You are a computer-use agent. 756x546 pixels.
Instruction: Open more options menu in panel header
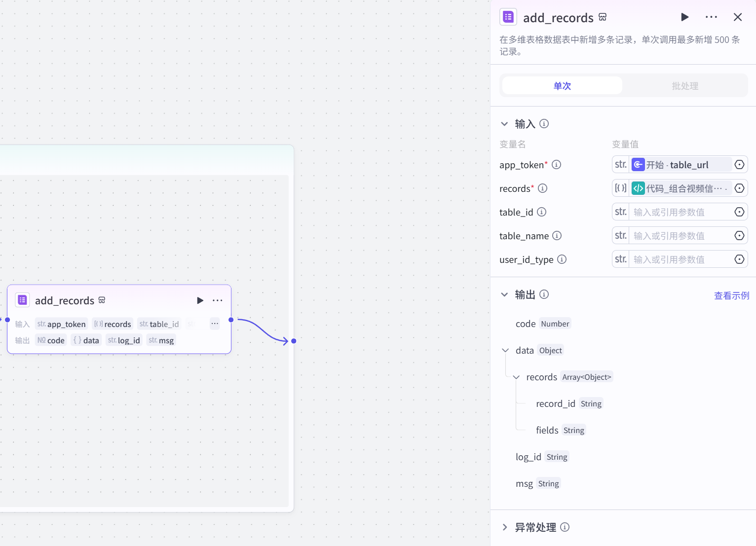pyautogui.click(x=711, y=17)
